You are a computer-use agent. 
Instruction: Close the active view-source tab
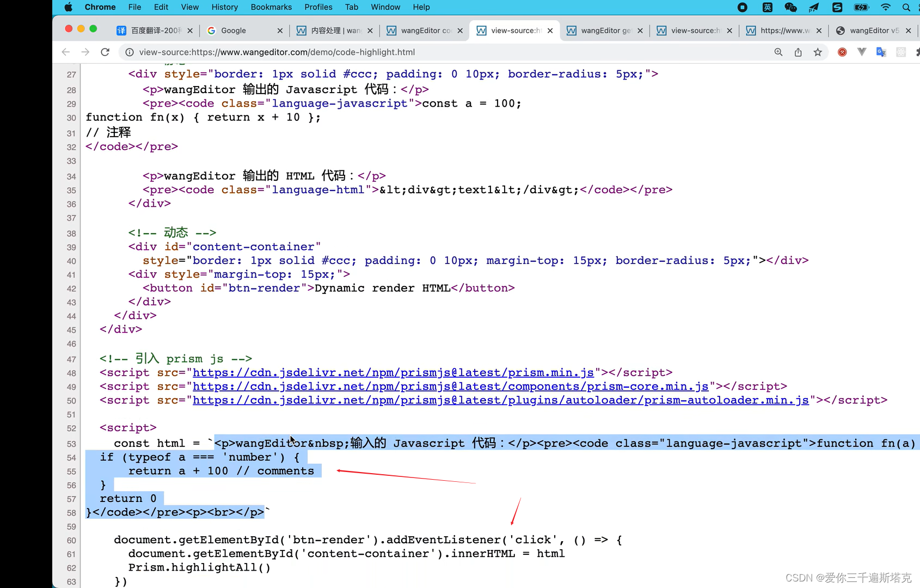point(550,31)
